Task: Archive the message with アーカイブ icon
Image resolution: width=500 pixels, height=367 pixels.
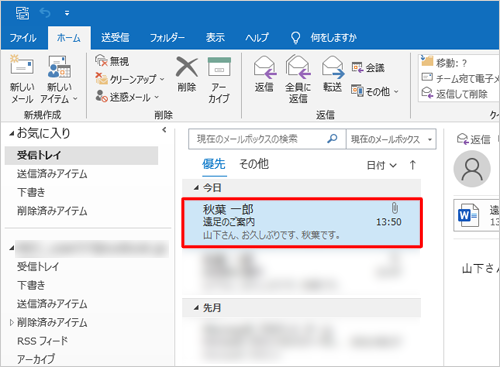Action: click(x=219, y=79)
